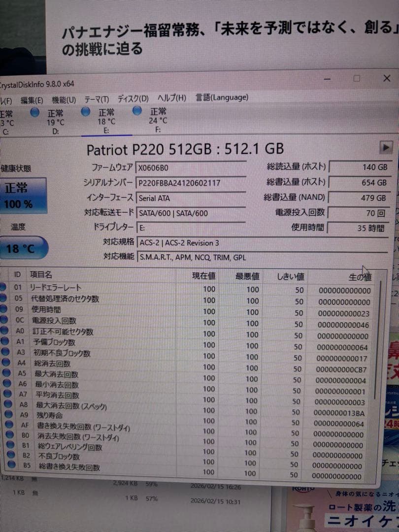Click the status icon for row B5 総書き換え失敗回数
Screen dimensions: 399x532
(x=12, y=464)
